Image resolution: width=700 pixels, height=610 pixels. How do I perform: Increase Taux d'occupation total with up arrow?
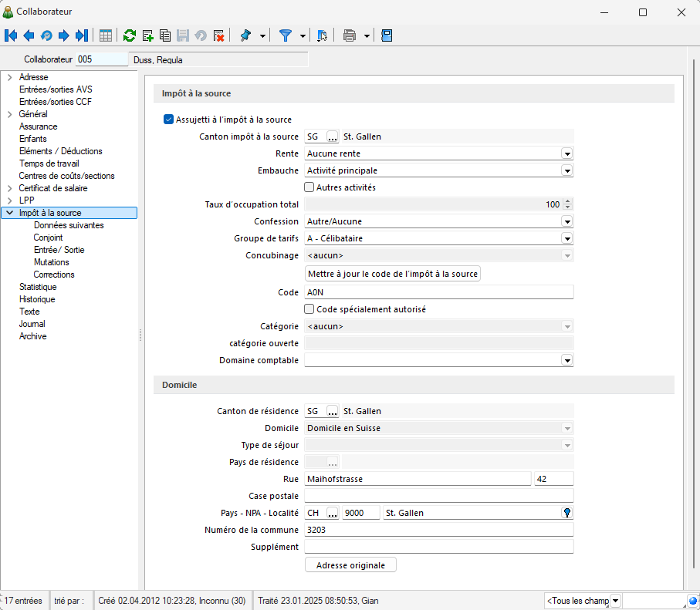pos(568,202)
